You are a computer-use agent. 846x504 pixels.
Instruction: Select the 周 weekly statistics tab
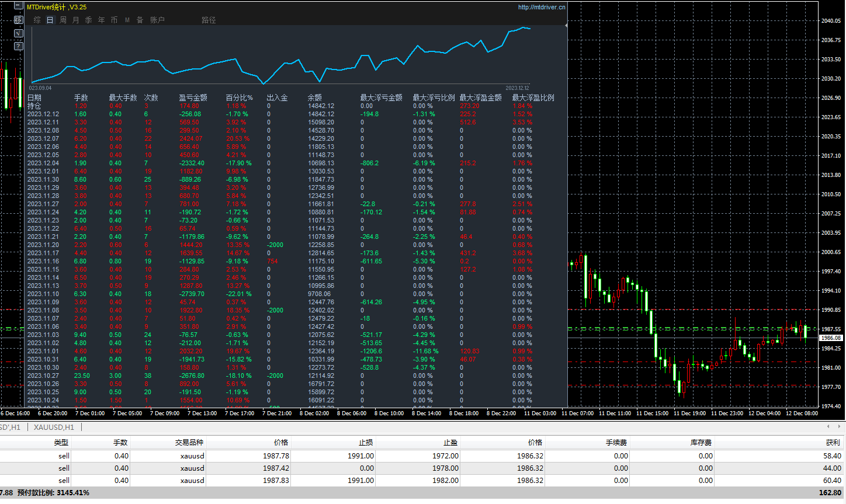[63, 20]
